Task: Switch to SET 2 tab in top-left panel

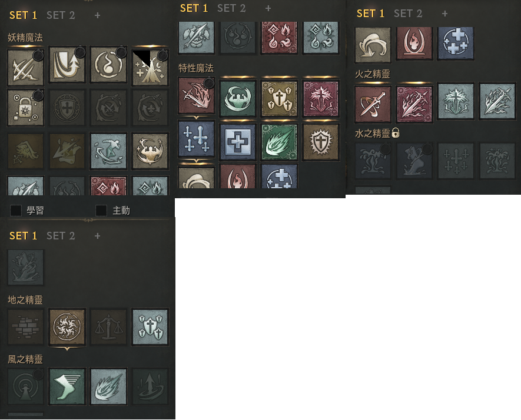Action: click(61, 15)
